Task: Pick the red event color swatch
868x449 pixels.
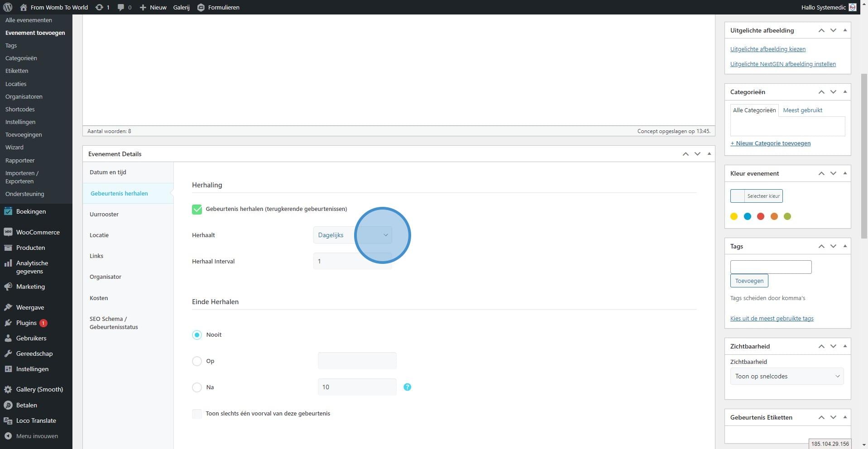Action: [x=761, y=216]
